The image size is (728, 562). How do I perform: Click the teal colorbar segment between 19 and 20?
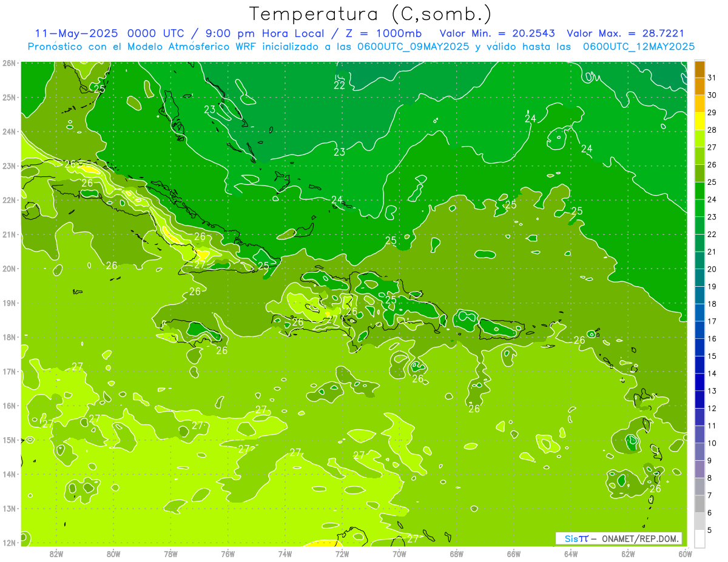coord(700,277)
